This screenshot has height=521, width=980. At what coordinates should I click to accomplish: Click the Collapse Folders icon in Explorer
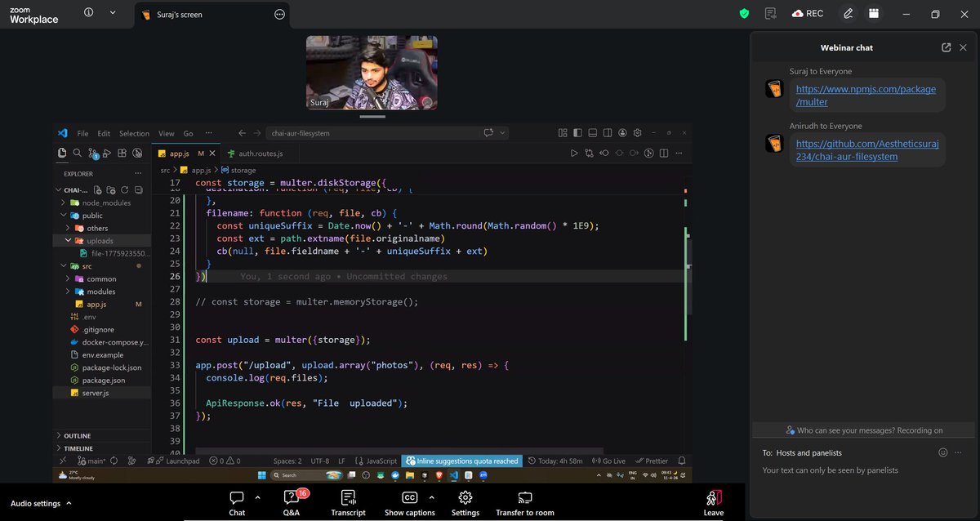coord(139,189)
